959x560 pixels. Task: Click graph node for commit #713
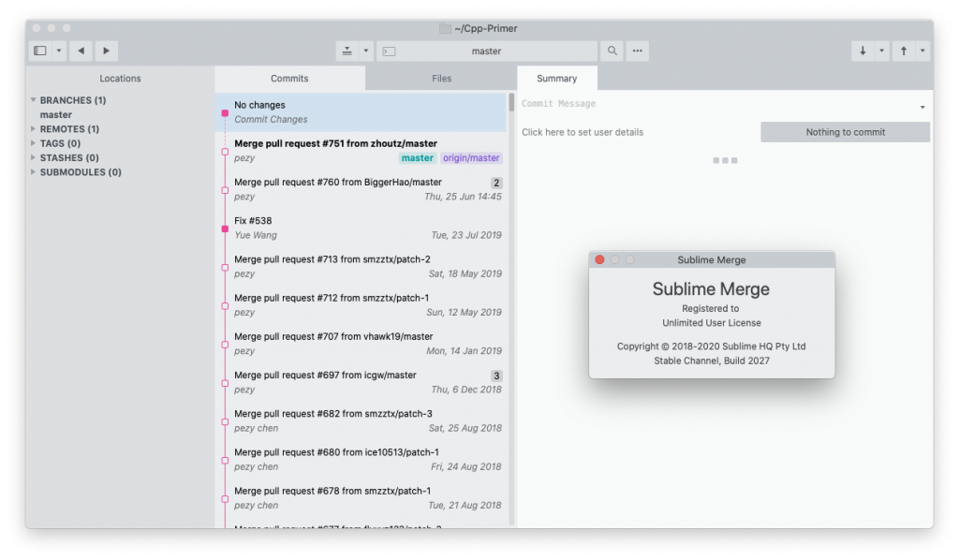pos(225,267)
